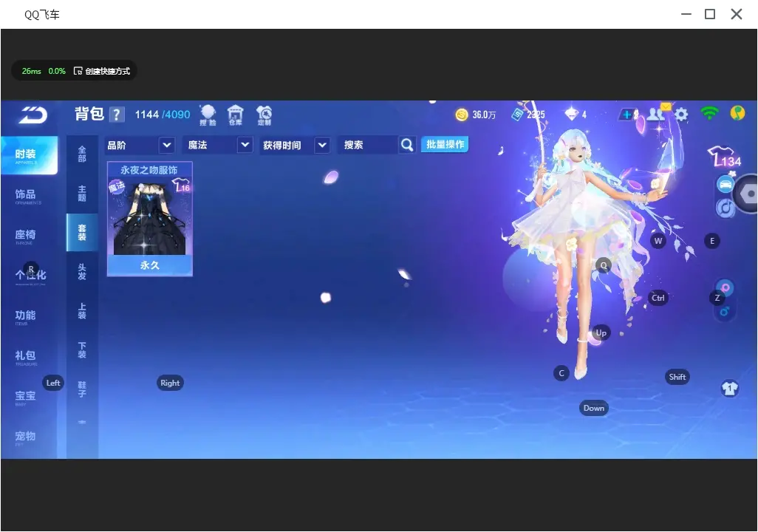
Task: Click the 0.0% packet loss readout
Action: click(57, 71)
